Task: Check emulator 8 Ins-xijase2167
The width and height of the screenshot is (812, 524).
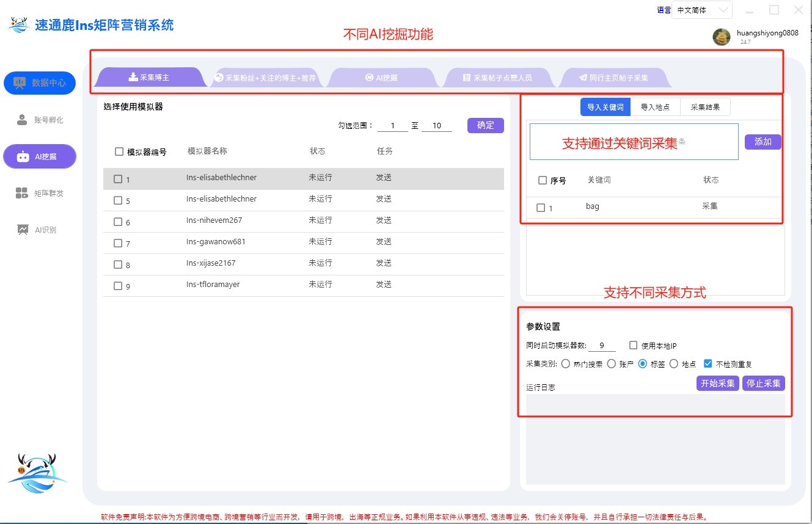Action: 118,264
